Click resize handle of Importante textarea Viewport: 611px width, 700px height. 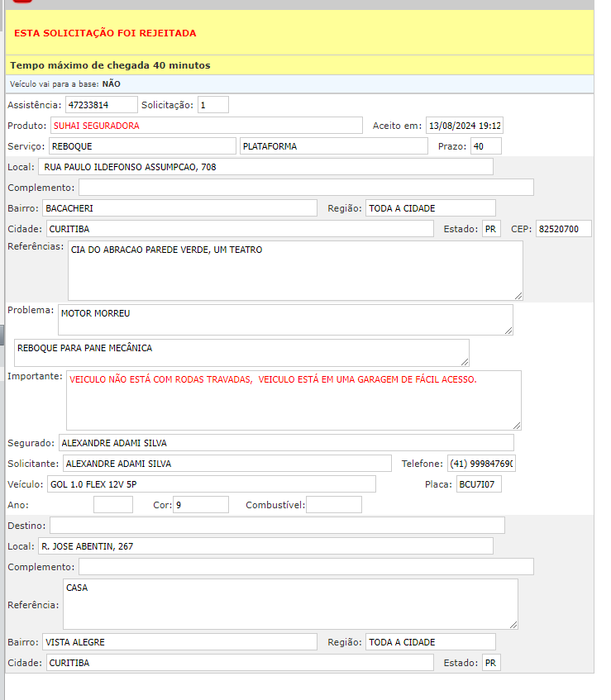[x=516, y=425]
